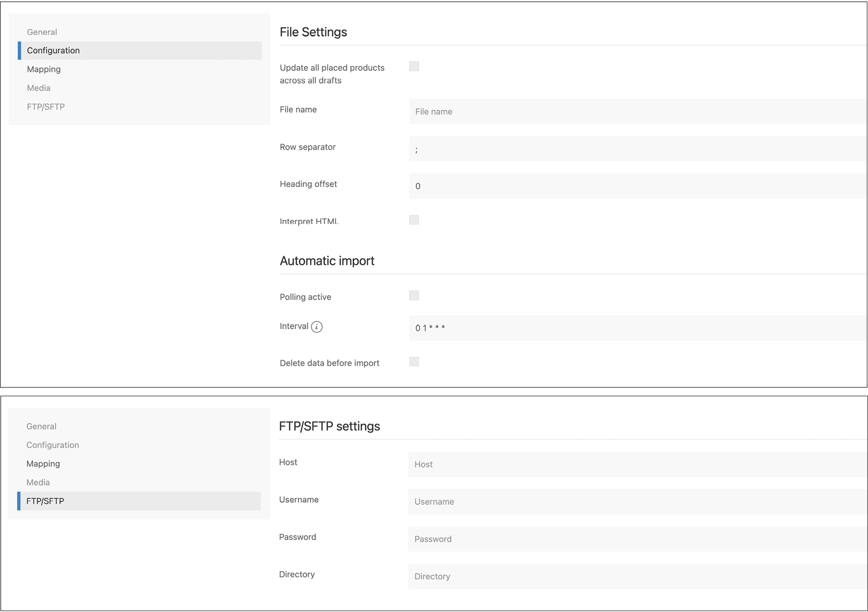Focus the Username text field
The width and height of the screenshot is (868, 612).
point(637,502)
